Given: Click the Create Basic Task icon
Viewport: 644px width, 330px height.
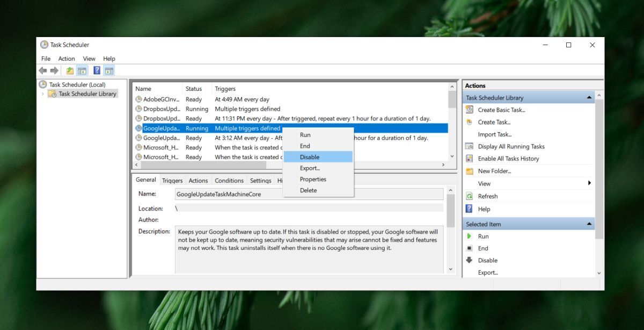Looking at the screenshot, I should click(470, 110).
